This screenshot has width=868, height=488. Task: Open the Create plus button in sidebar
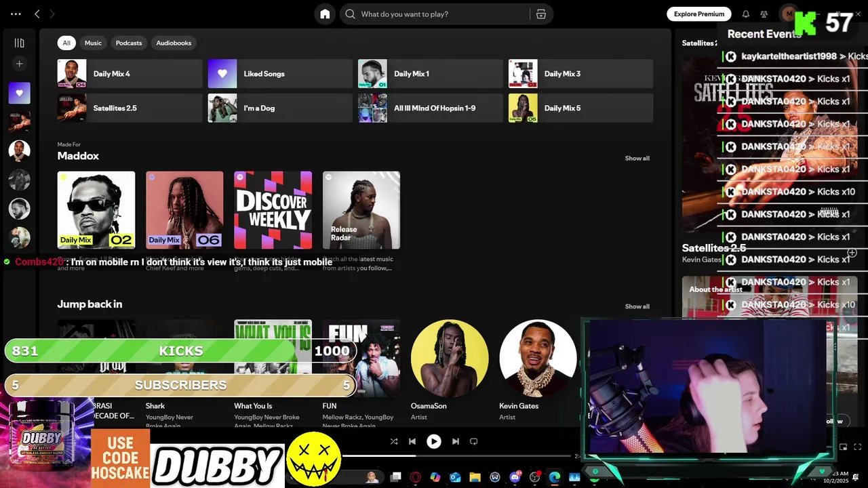19,64
